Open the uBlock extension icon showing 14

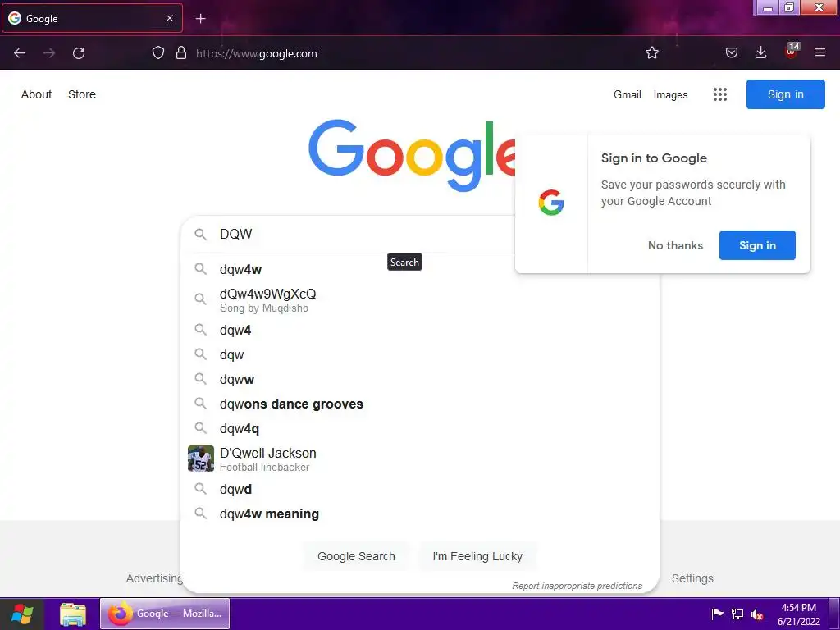click(792, 51)
